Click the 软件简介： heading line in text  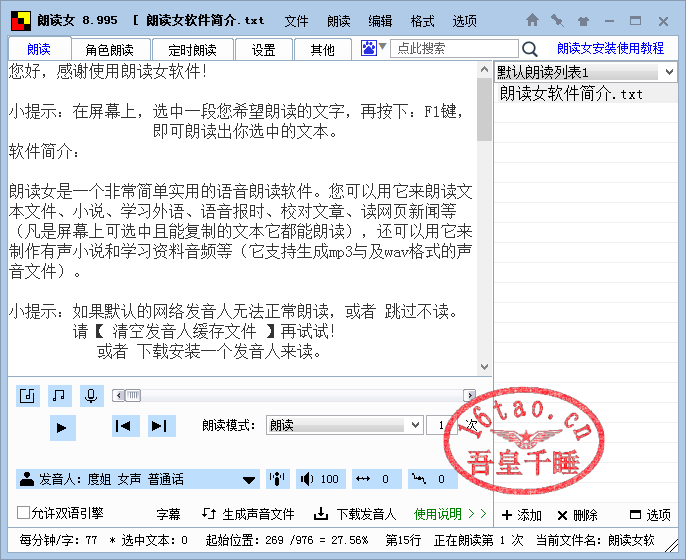click(44, 151)
